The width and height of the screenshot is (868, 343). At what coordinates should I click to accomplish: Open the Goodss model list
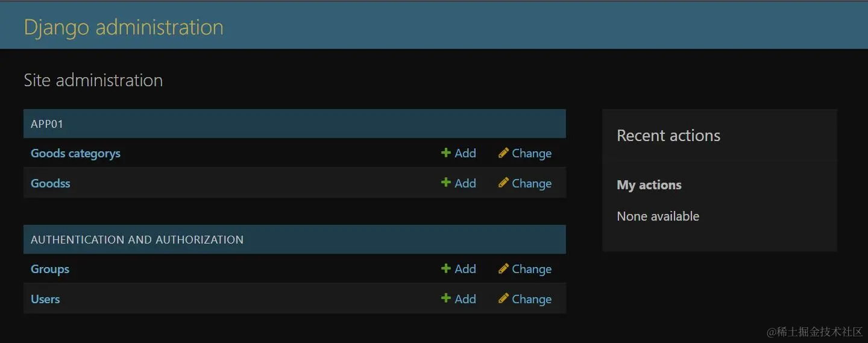[51, 183]
